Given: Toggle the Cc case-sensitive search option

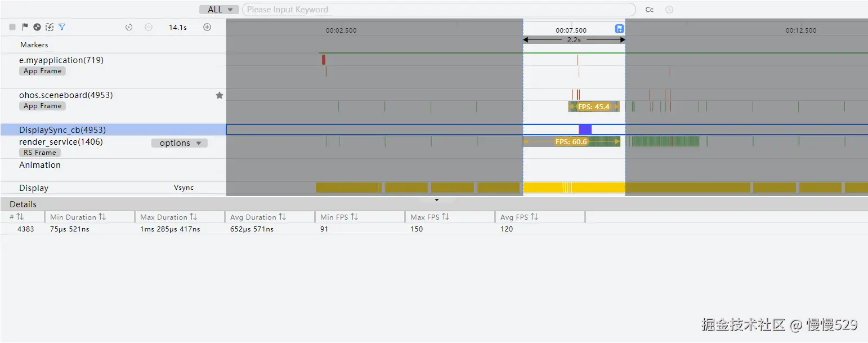Looking at the screenshot, I should [650, 10].
